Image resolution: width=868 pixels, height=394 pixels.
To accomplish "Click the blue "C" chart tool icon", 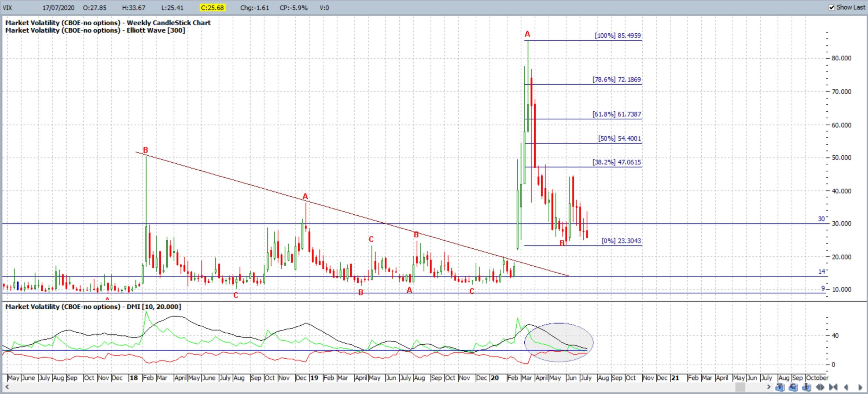I will pyautogui.click(x=793, y=387).
